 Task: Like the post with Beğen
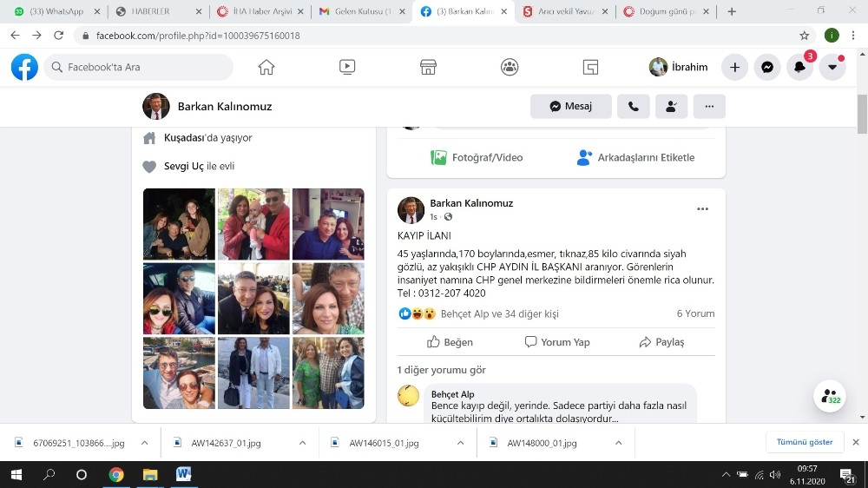click(x=450, y=342)
